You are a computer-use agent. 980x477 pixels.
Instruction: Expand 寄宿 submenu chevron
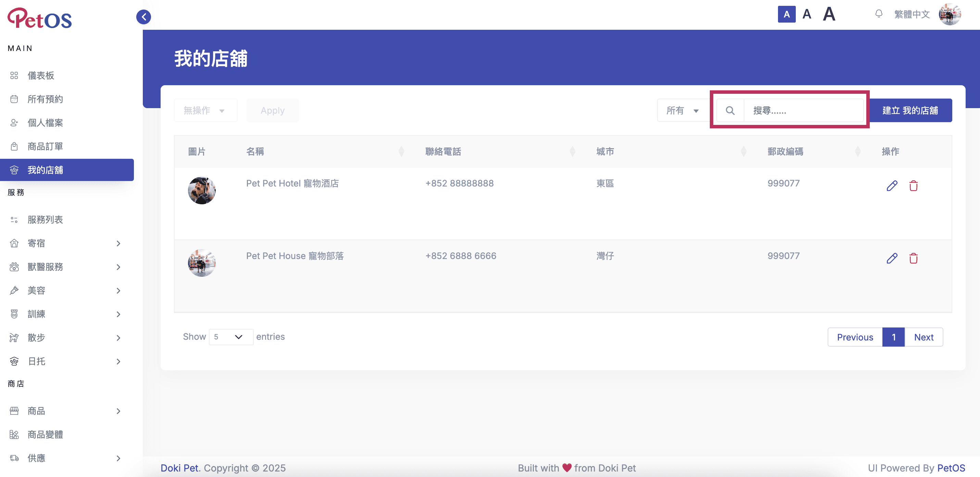point(118,243)
